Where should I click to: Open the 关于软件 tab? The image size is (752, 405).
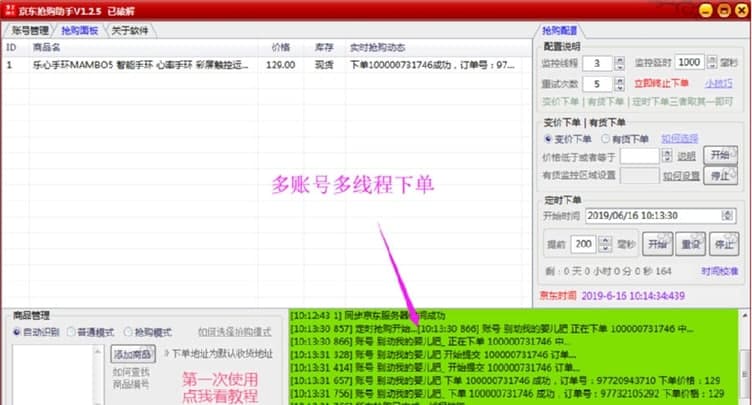click(129, 31)
